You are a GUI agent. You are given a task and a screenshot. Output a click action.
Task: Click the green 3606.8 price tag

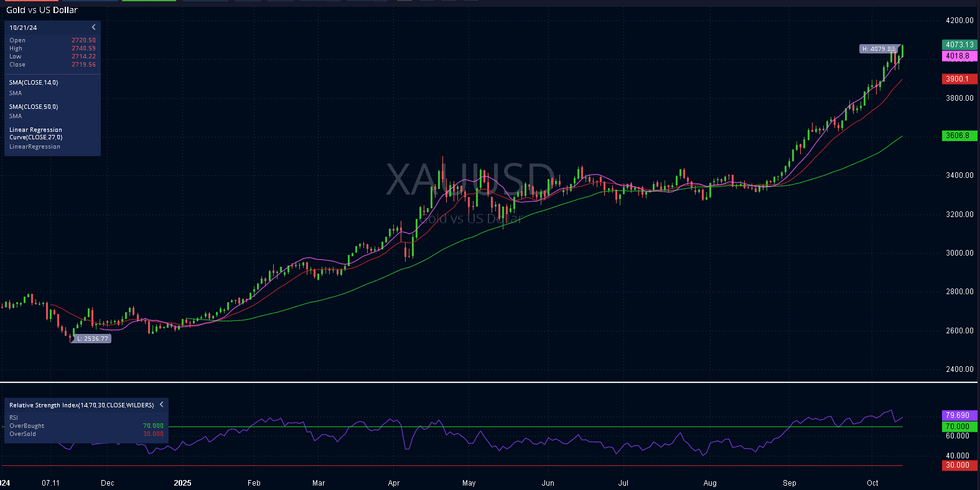coord(959,136)
